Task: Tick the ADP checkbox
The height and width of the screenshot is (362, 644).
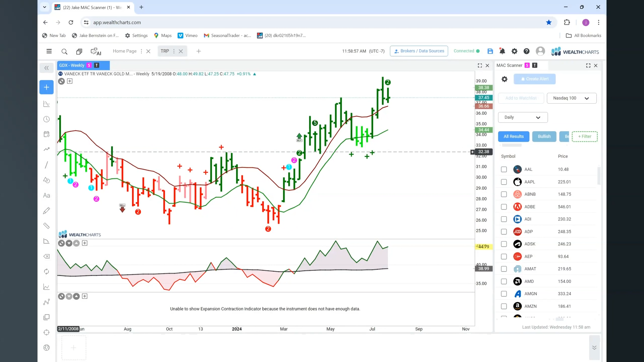Action: coord(504,232)
